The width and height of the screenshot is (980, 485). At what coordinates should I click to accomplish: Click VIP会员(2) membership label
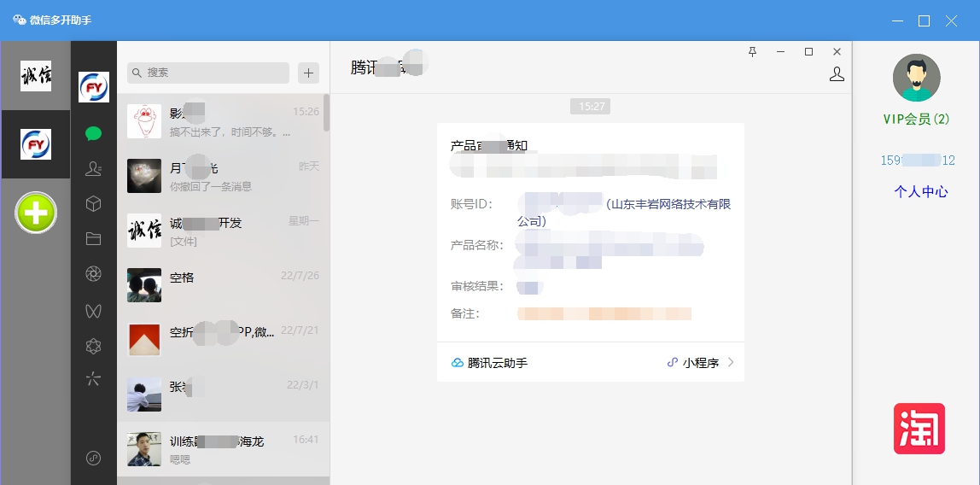tap(916, 119)
